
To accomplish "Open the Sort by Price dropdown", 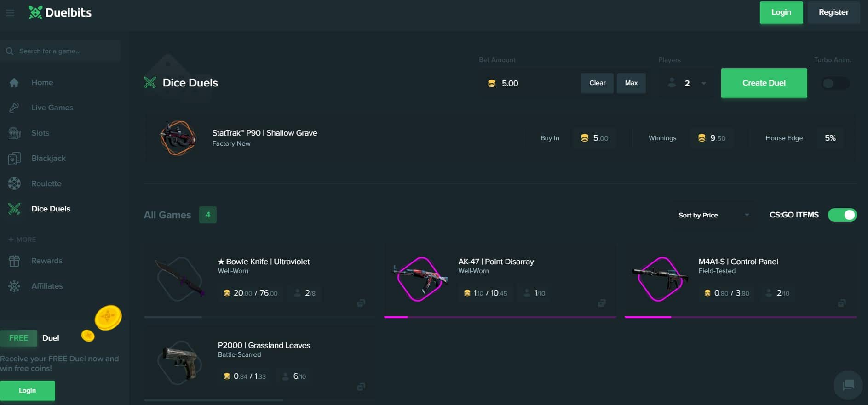I will [714, 215].
